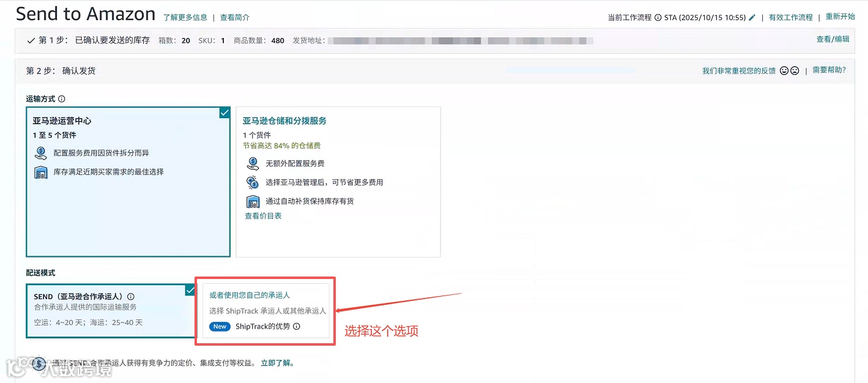Screen dimensions: 868x383
Task: Select SEND（亚马逊合作承运人） delivery mode
Action: [111, 311]
